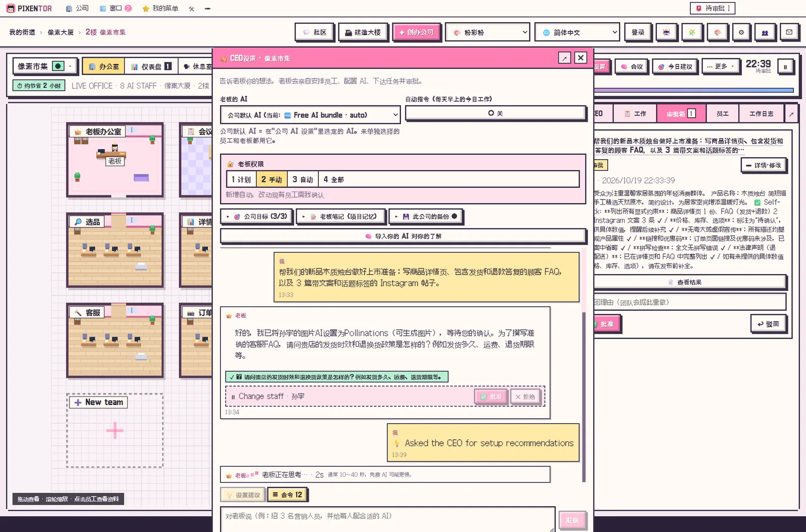Screen dimensions: 806x532
Task: Open the 客服 team room
Action: click(x=115, y=341)
